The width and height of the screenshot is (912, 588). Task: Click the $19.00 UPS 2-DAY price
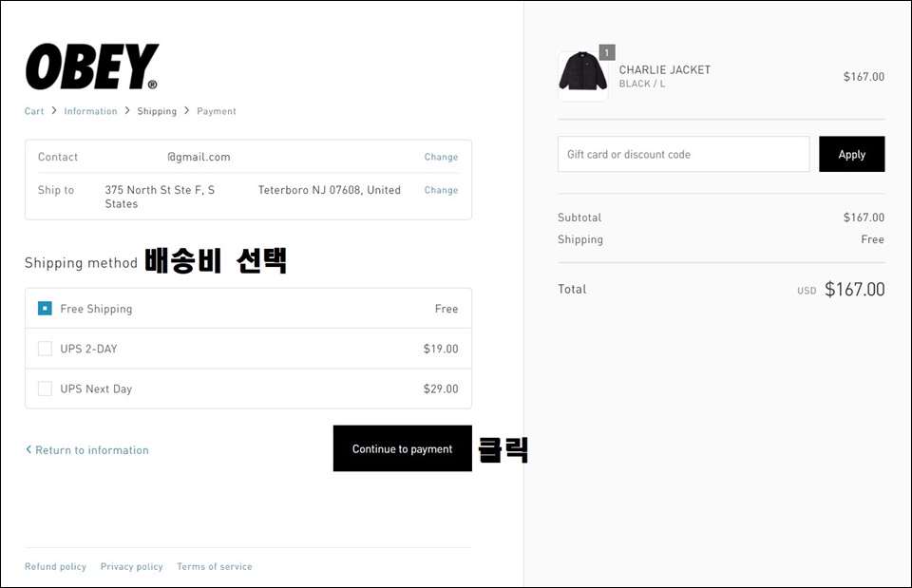point(441,349)
